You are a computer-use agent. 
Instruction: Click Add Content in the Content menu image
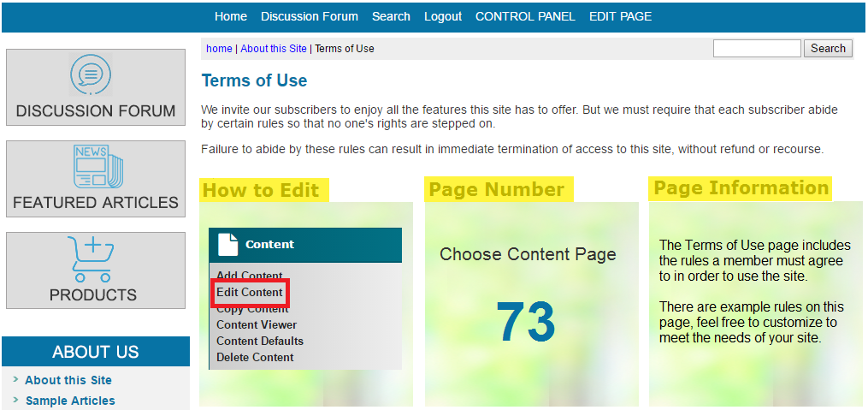(x=250, y=276)
